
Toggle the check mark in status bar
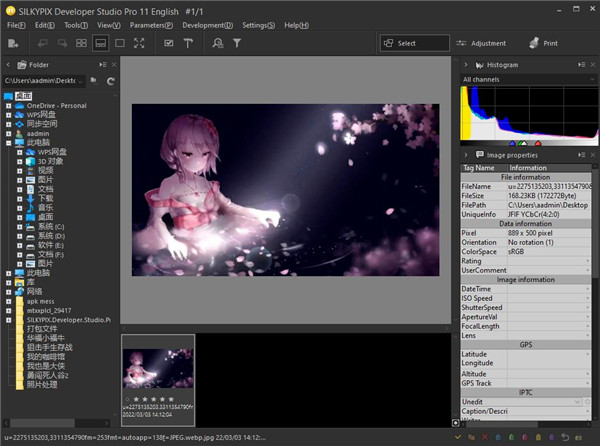[457, 437]
